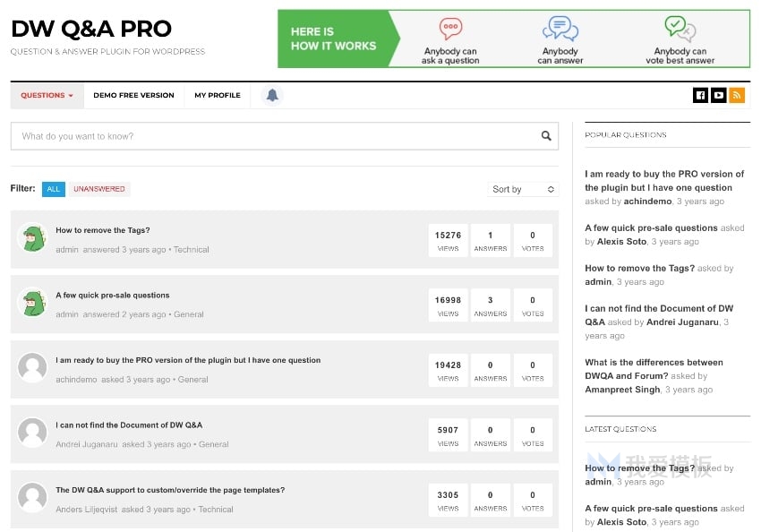Screen dimensions: 761x532
Task: Click author name Anders Liljeqvist in question list
Action: [86, 510]
